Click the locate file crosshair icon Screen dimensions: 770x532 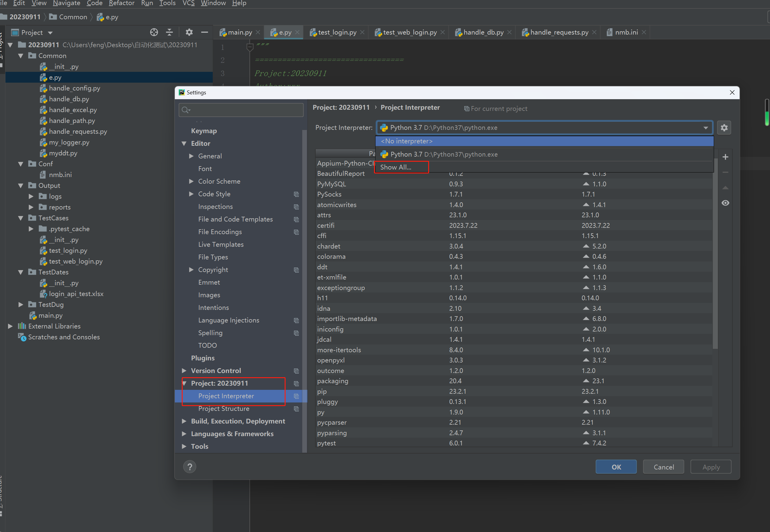click(154, 32)
